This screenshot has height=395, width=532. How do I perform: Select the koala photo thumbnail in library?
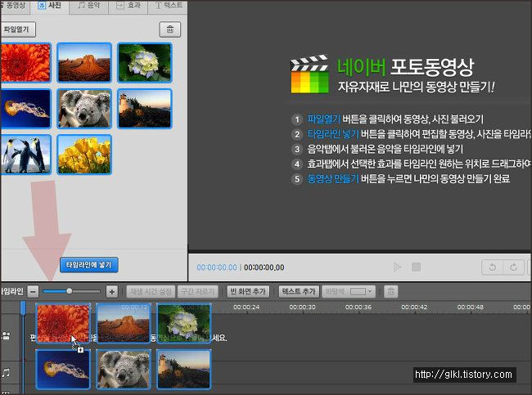tap(84, 109)
